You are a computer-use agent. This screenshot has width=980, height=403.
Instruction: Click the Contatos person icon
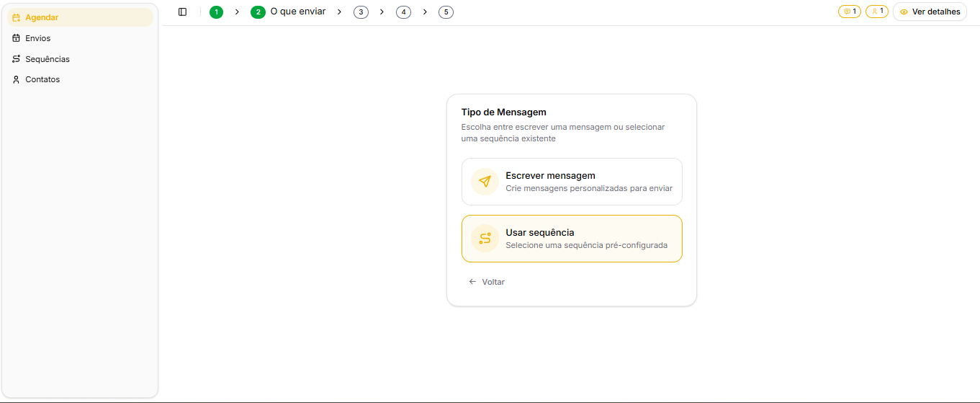[x=16, y=79]
